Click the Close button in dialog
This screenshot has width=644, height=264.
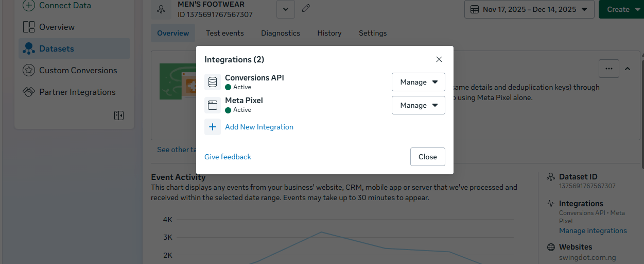(x=428, y=157)
